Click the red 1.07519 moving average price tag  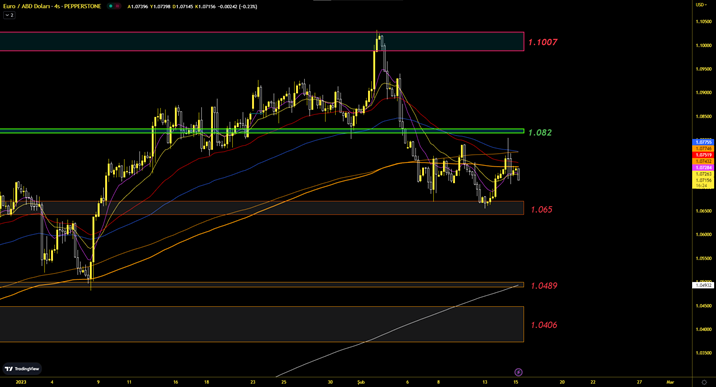pyautogui.click(x=703, y=155)
